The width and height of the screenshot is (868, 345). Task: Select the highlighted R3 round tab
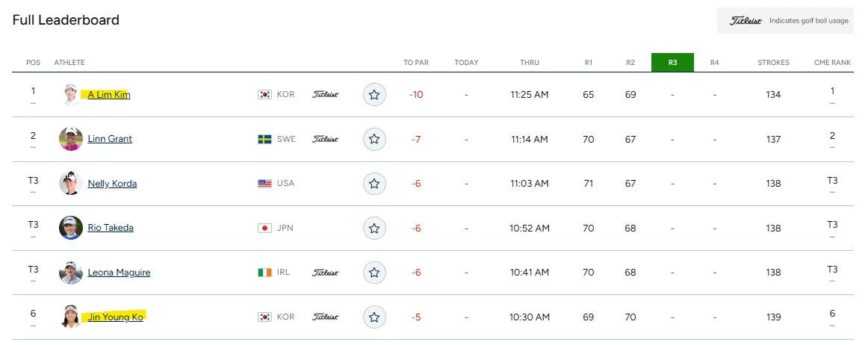click(x=672, y=63)
